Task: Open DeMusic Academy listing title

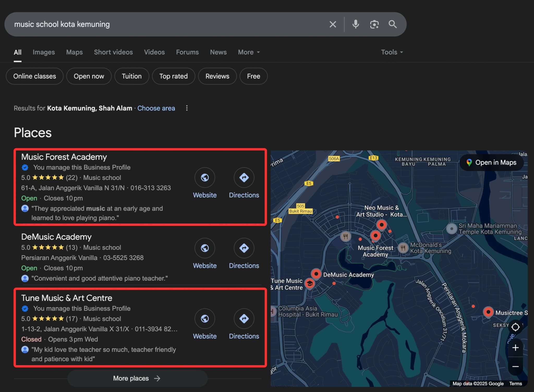Action: pyautogui.click(x=56, y=237)
